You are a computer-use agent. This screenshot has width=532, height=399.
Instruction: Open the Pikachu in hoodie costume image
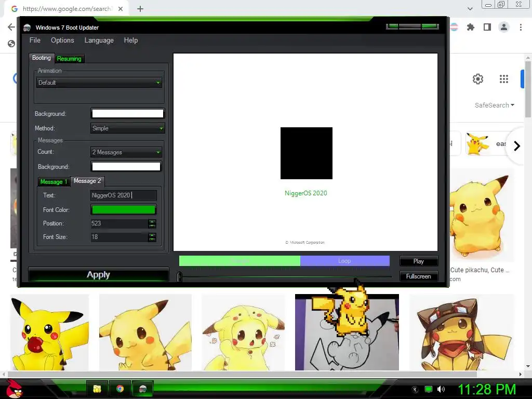pyautogui.click(x=243, y=332)
